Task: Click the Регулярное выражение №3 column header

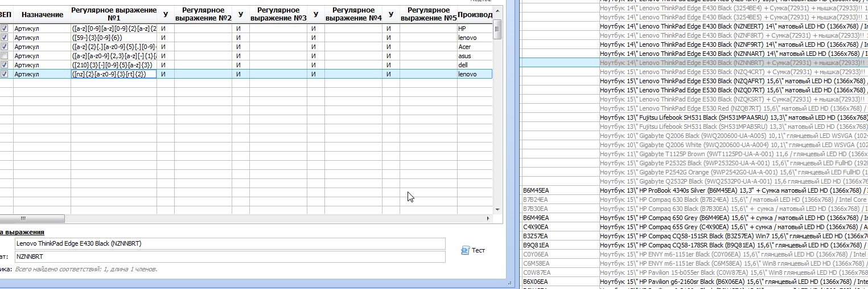Action: (x=278, y=14)
